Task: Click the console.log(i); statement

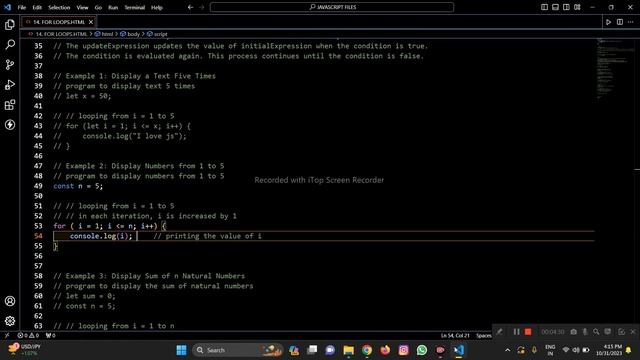Action: click(x=101, y=236)
